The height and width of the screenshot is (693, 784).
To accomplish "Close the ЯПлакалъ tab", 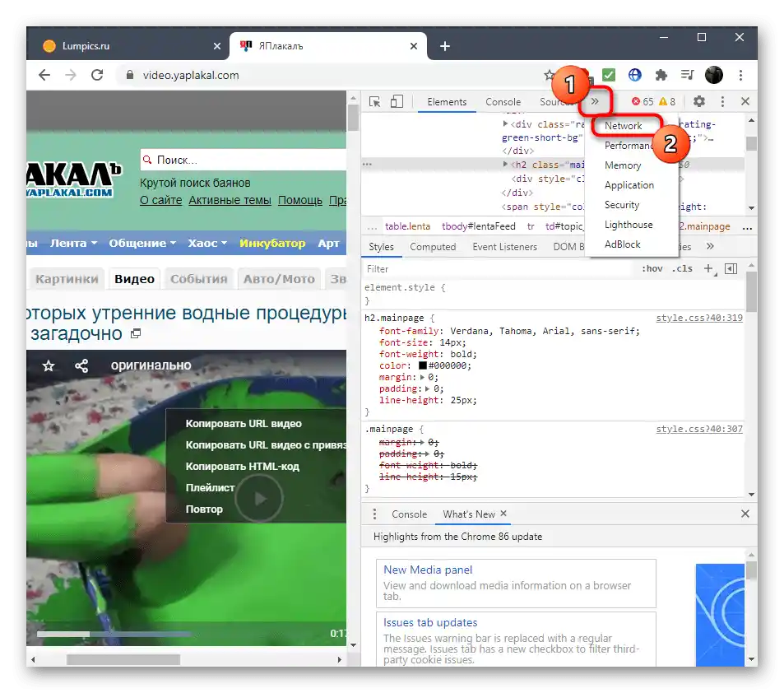I will pos(414,46).
